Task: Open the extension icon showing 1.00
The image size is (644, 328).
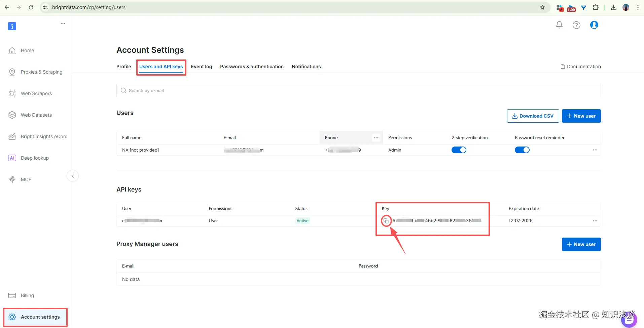Action: [x=571, y=8]
